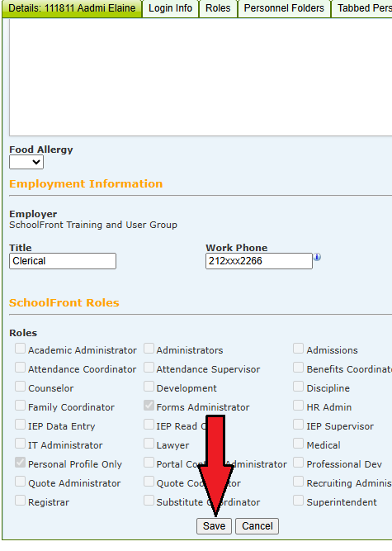Switch to the Login Info tab
The image size is (392, 551).
click(170, 8)
